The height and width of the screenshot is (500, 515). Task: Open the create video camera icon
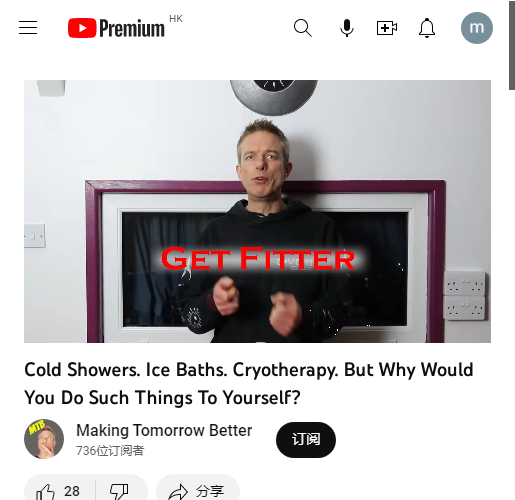387,28
